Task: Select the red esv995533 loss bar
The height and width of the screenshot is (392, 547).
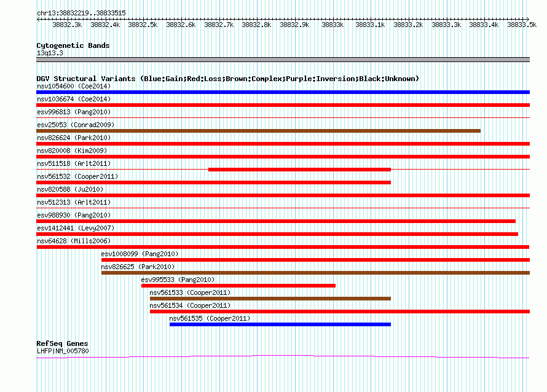Action: pos(238,286)
